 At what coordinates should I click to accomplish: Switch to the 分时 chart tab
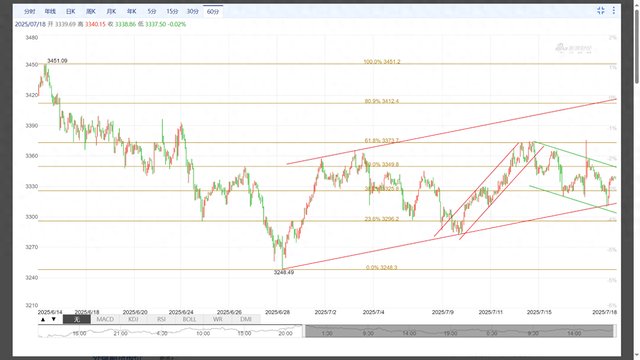tap(29, 11)
